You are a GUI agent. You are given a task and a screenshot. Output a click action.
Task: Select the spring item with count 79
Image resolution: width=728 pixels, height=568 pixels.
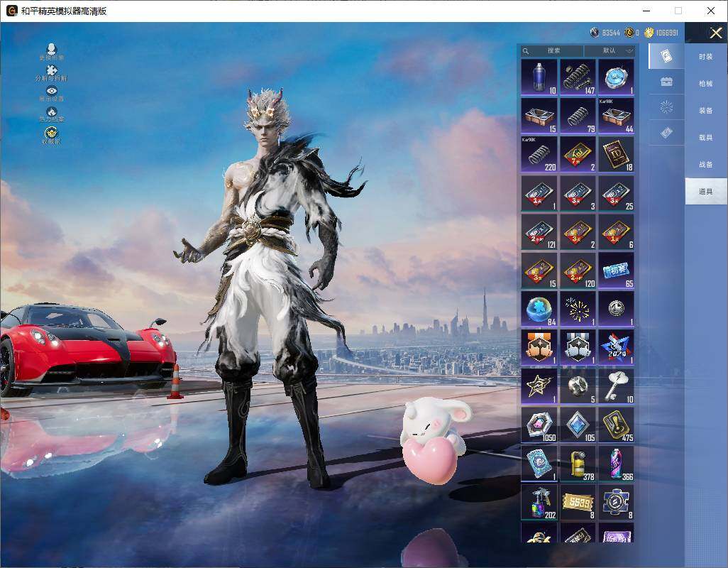(578, 116)
